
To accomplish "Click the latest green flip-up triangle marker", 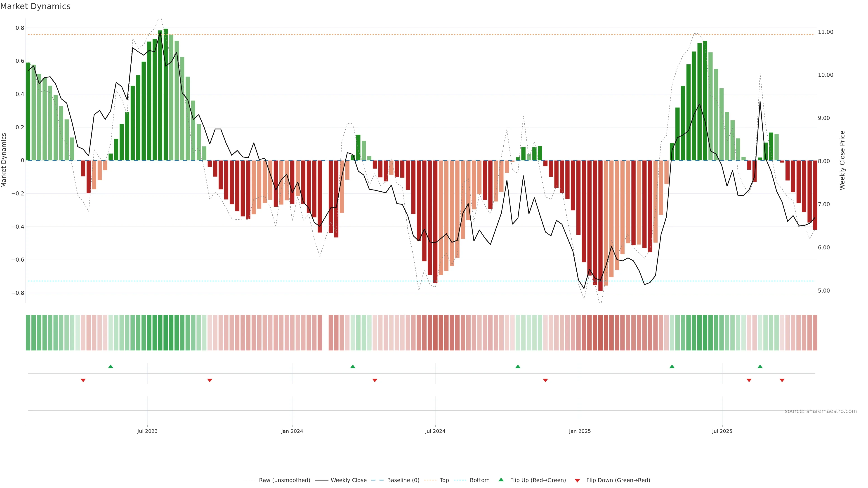I will 760,366.
